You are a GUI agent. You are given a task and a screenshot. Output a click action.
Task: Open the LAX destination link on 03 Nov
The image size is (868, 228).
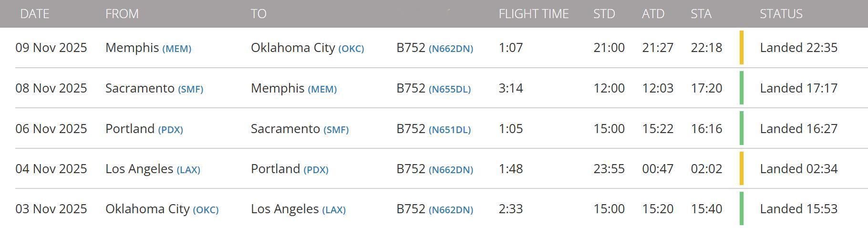(x=334, y=210)
